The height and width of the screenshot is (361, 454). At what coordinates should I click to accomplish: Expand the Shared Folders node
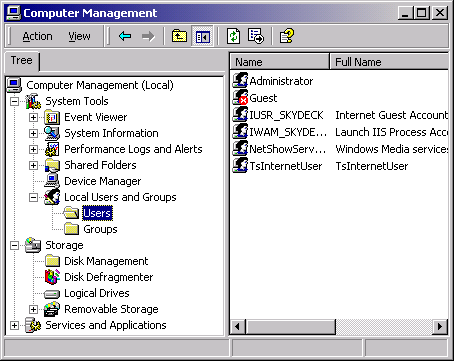33,165
